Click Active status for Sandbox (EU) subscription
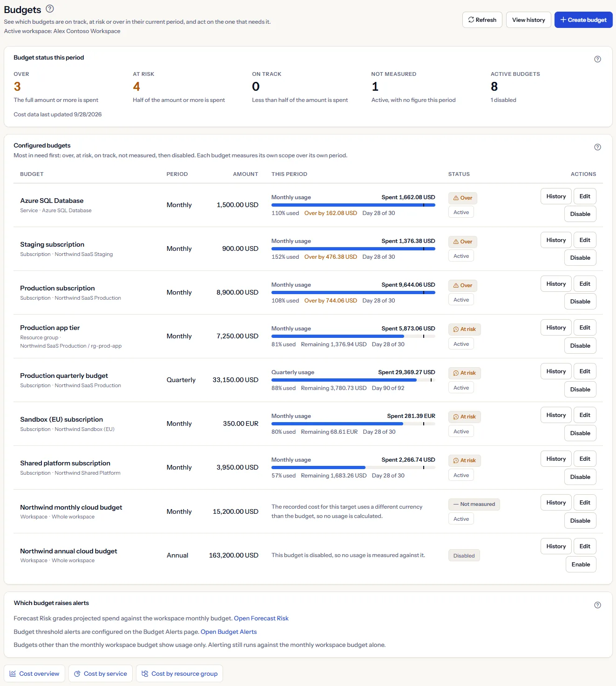Image resolution: width=616 pixels, height=686 pixels. click(461, 431)
